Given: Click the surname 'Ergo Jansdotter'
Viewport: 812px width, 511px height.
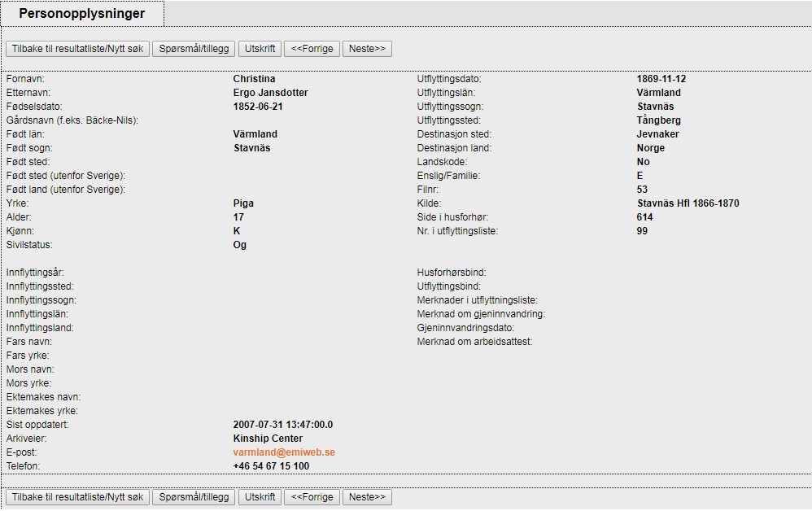Looking at the screenshot, I should pyautogui.click(x=270, y=93).
